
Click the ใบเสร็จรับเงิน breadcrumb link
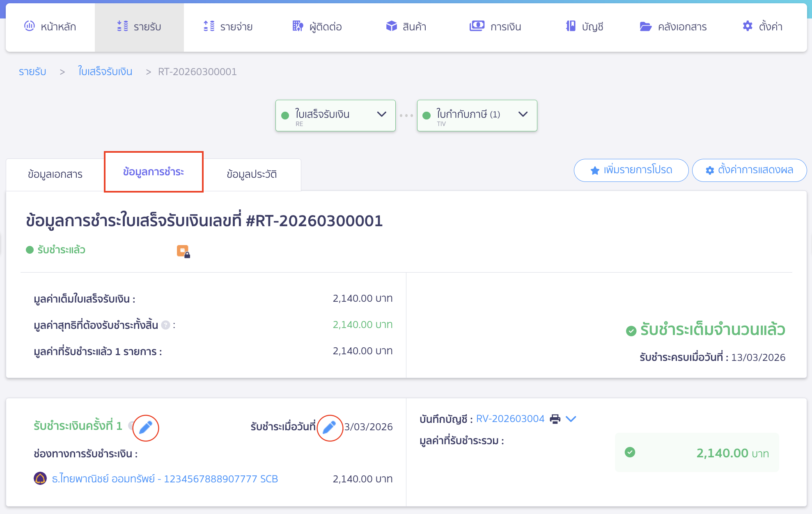click(105, 71)
